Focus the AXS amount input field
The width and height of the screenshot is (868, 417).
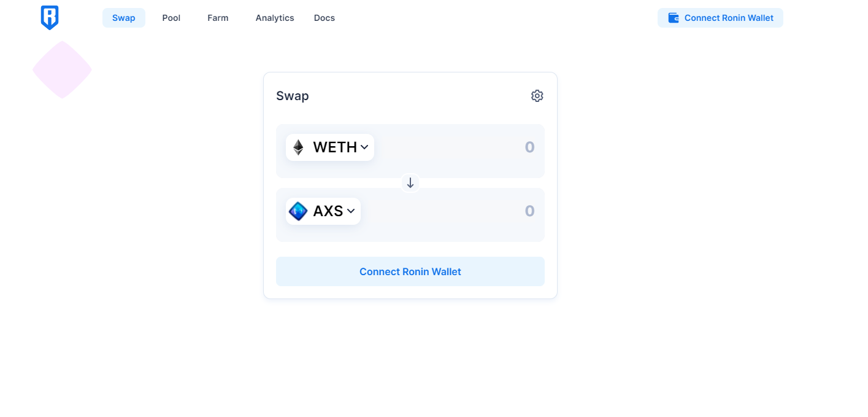point(478,211)
